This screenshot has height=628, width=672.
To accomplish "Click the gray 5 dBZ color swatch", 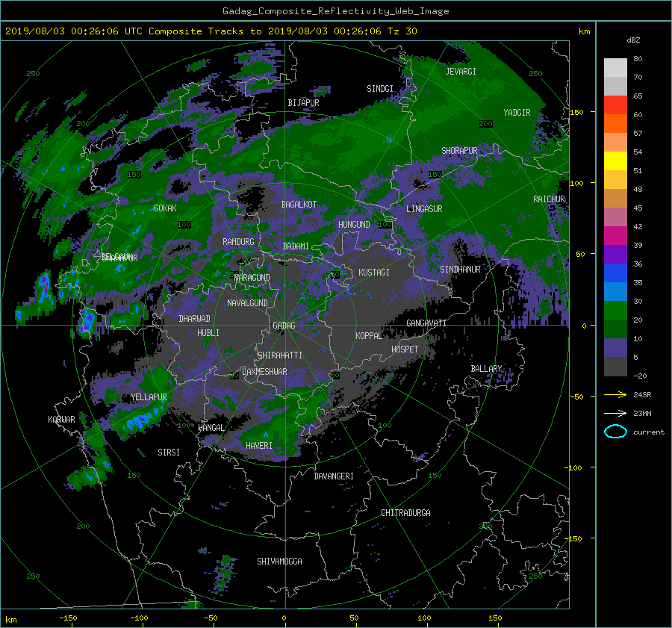I will click(615, 366).
